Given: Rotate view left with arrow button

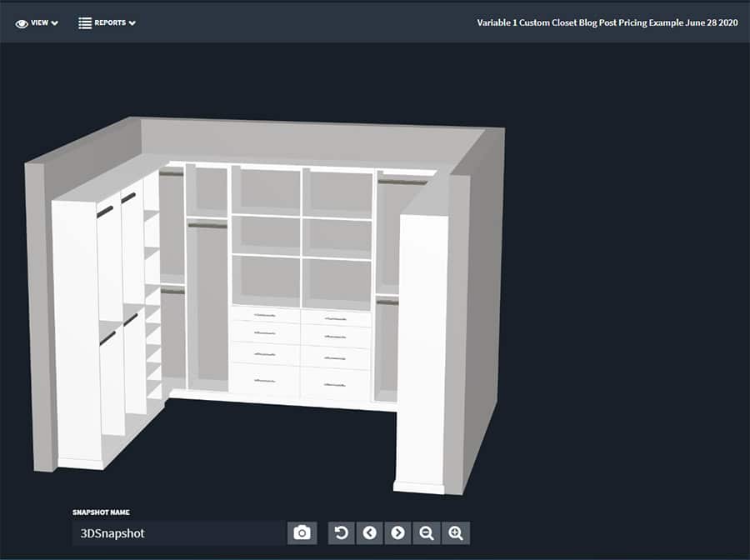Looking at the screenshot, I should pyautogui.click(x=369, y=532).
